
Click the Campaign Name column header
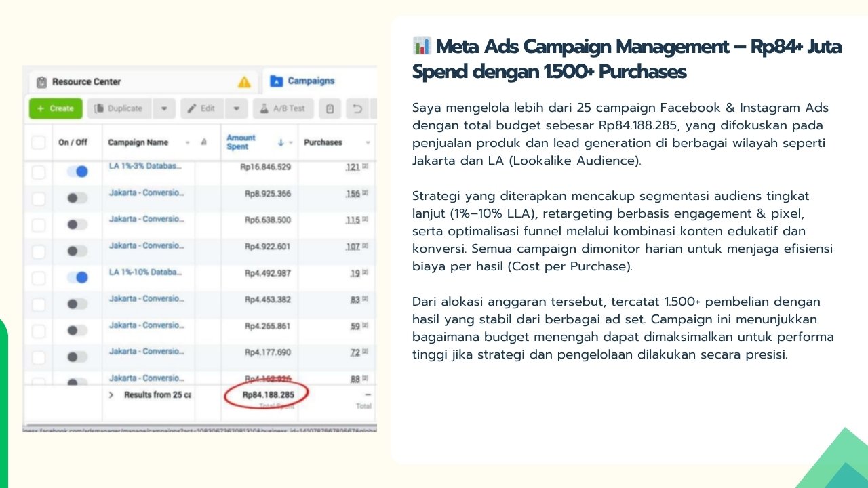pyautogui.click(x=138, y=142)
